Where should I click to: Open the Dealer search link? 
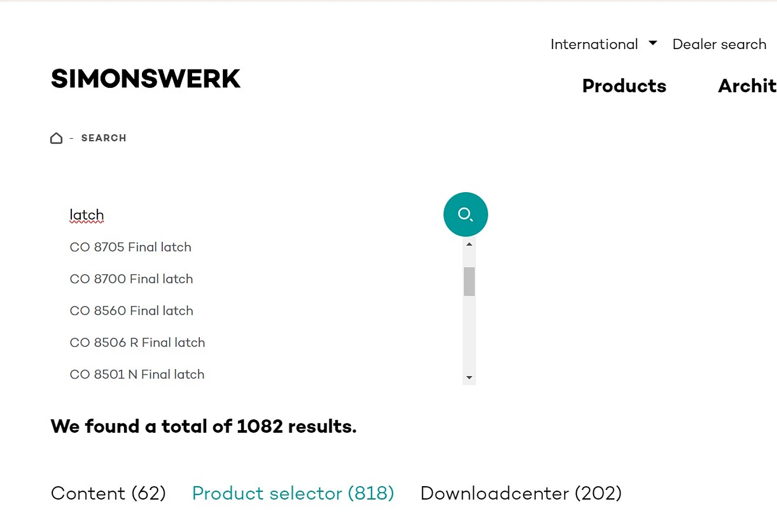[719, 44]
